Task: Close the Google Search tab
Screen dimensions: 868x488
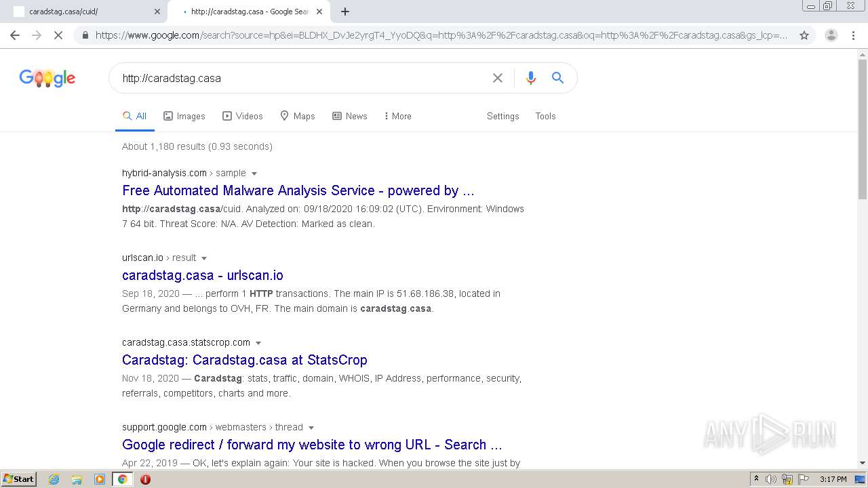Action: click(319, 12)
